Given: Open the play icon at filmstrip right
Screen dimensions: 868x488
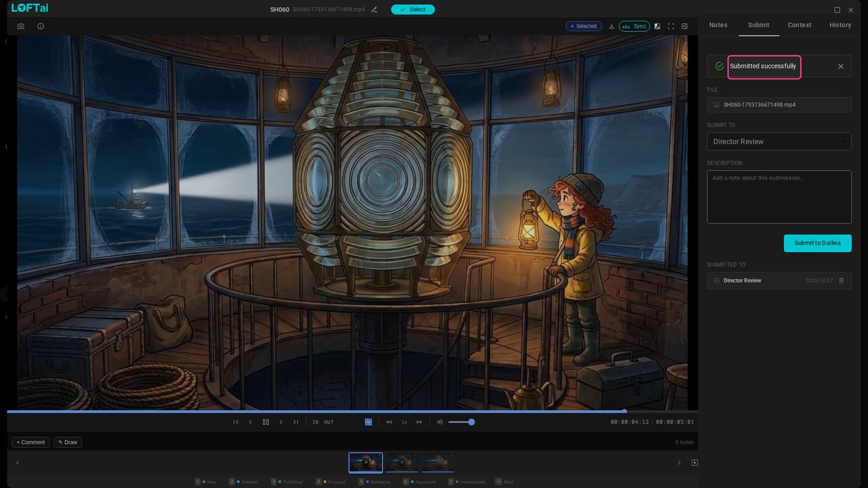Looking at the screenshot, I should [694, 463].
